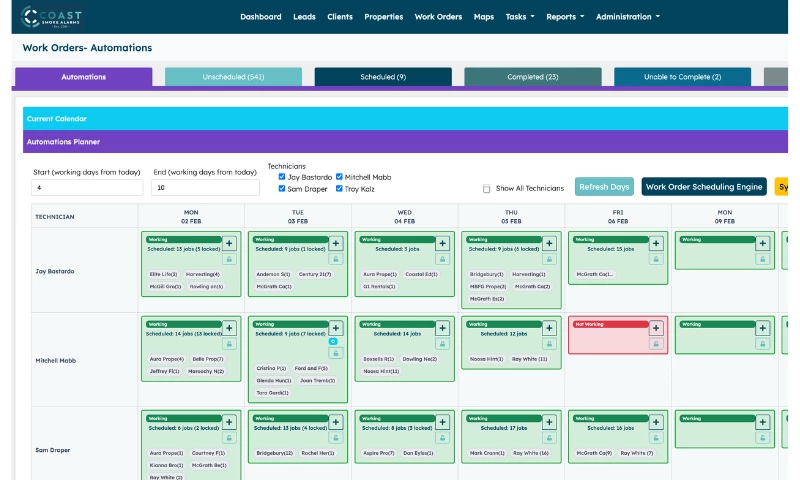This screenshot has height=480, width=800.
Task: Uncheck the Jay Bastardo technician checkbox
Action: (282, 177)
